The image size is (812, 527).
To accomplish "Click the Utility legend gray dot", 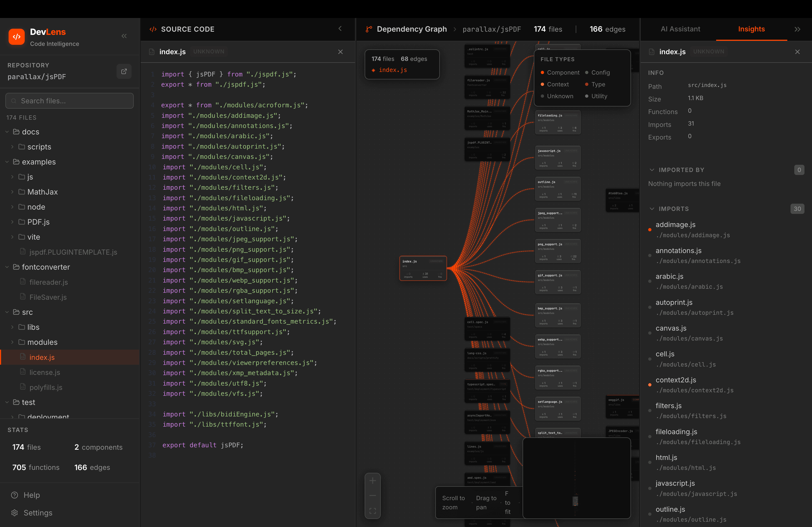I will pos(586,96).
